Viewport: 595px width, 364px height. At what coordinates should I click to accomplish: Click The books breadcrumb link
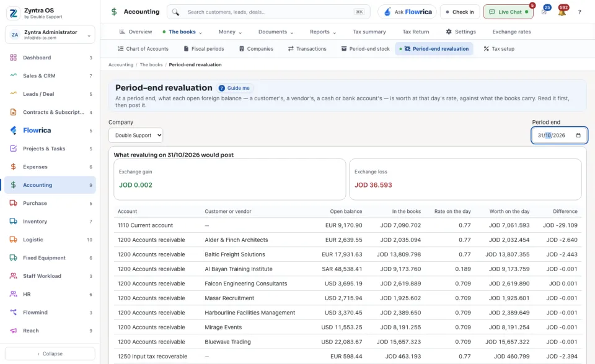[151, 65]
